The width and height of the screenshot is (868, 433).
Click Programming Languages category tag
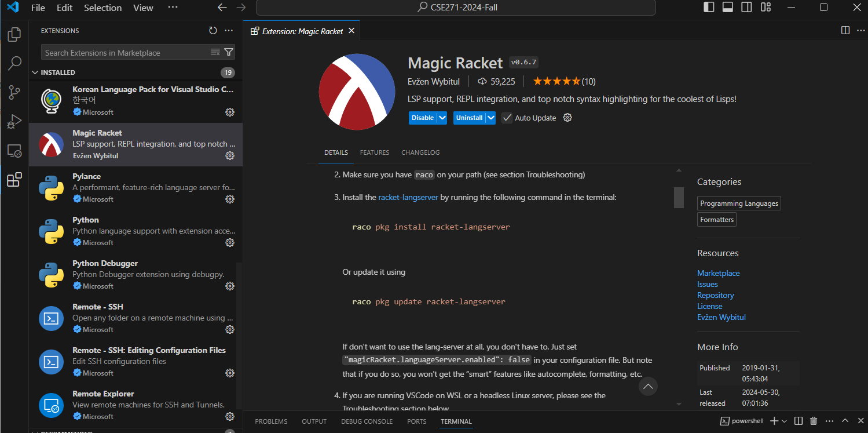739,203
